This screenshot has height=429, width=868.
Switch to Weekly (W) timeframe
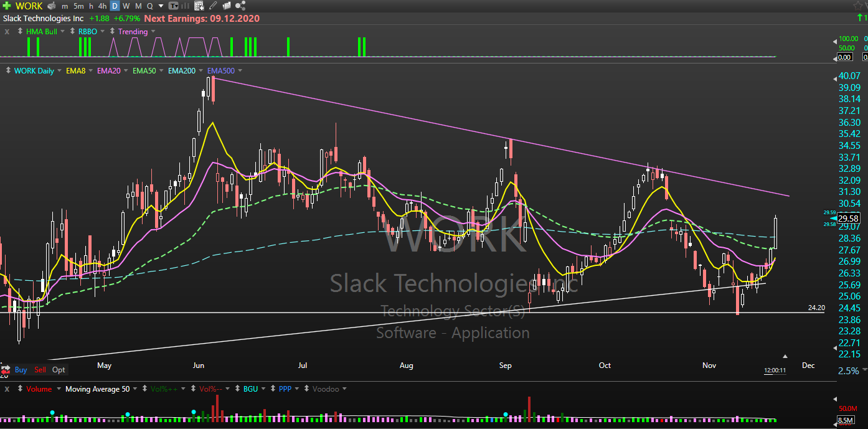(x=126, y=6)
